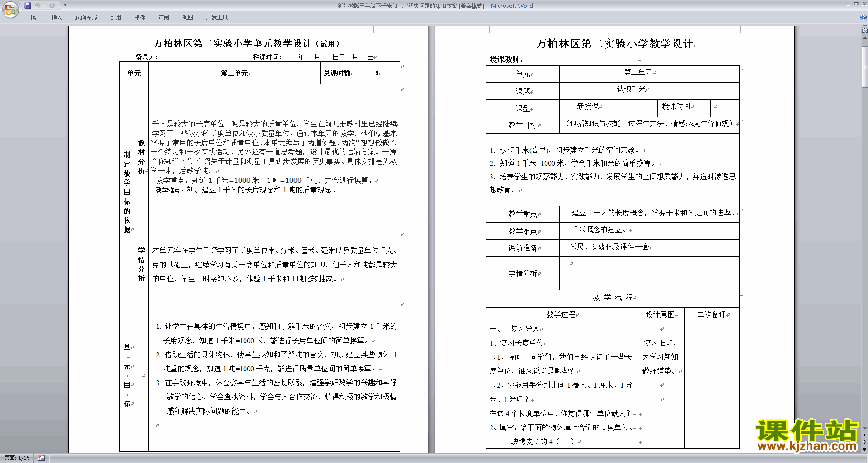The image size is (868, 463).
Task: Click the 一、复习导入 line
Action: click(x=515, y=329)
